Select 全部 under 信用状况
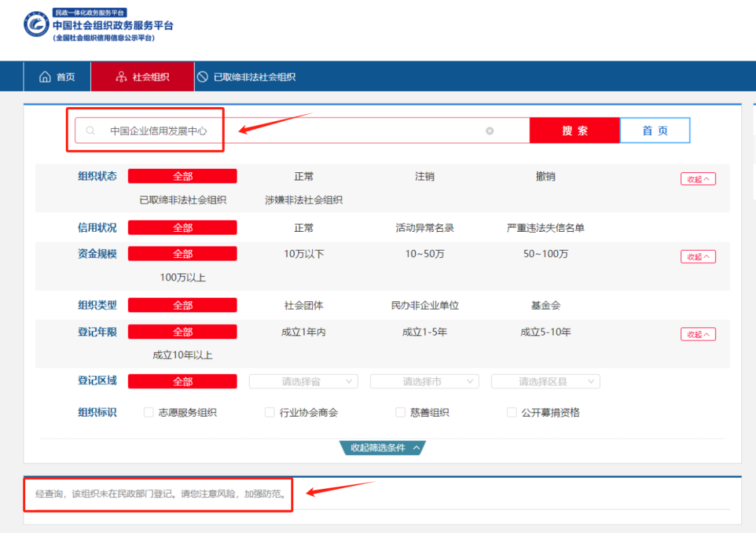Image resolution: width=756 pixels, height=533 pixels. (x=182, y=228)
